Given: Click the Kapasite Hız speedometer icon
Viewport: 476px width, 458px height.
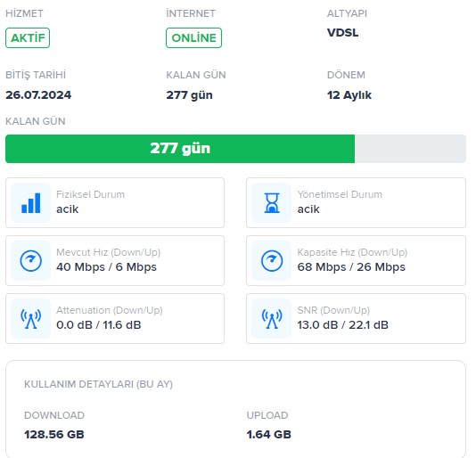Looking at the screenshot, I should [272, 261].
